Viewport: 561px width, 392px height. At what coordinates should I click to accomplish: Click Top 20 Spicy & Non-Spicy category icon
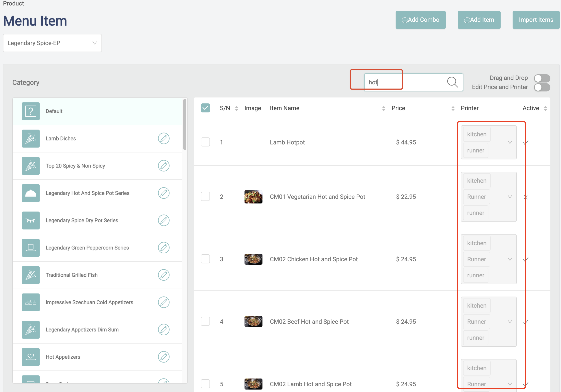tap(30, 166)
